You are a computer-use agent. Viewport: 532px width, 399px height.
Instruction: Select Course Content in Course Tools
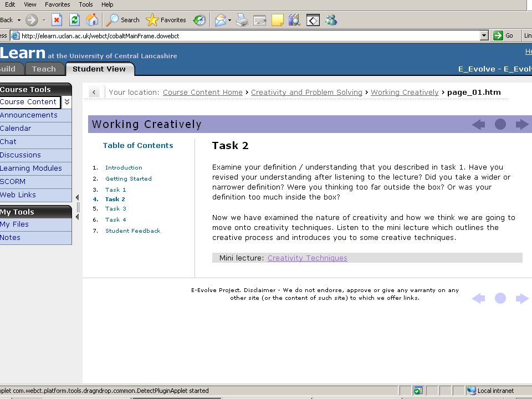(x=29, y=102)
